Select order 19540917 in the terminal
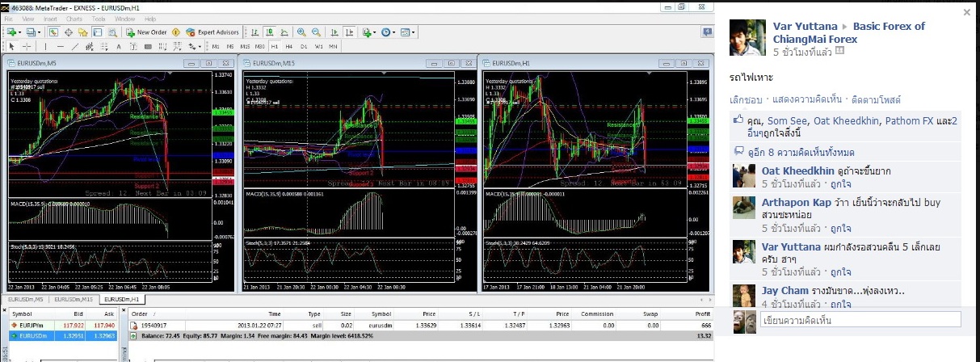This screenshot has width=980, height=362. 420,325
